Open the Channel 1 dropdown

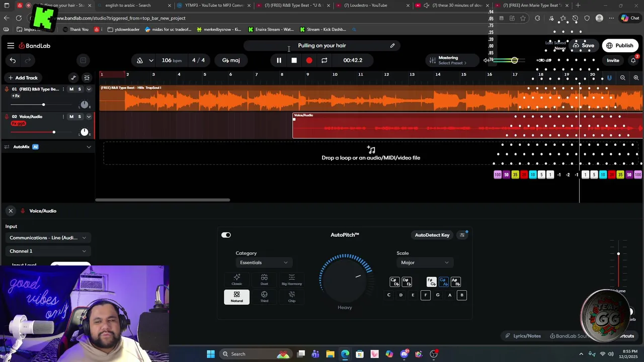[48, 251]
